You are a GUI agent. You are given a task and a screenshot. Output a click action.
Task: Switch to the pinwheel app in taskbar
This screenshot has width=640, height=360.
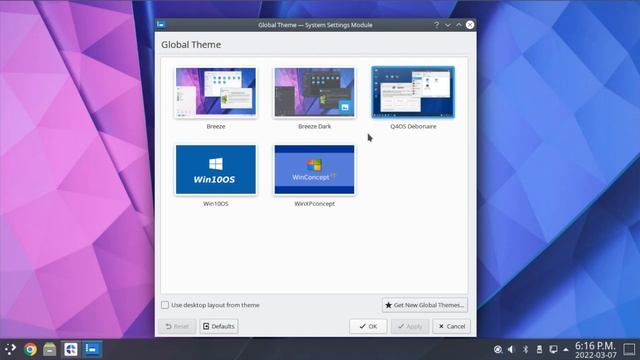click(71, 349)
